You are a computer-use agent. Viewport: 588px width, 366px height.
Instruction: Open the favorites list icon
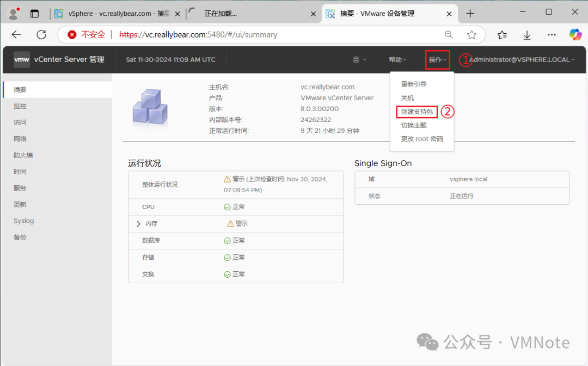[502, 35]
